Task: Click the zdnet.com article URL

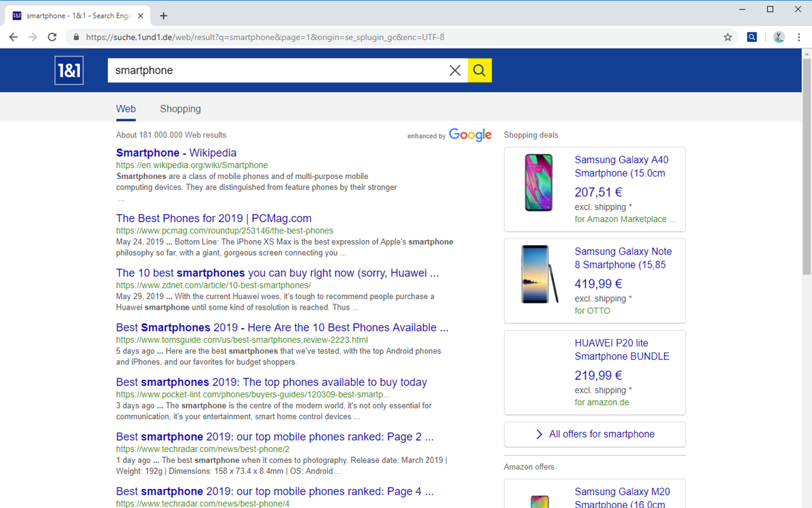Action: coord(213,285)
